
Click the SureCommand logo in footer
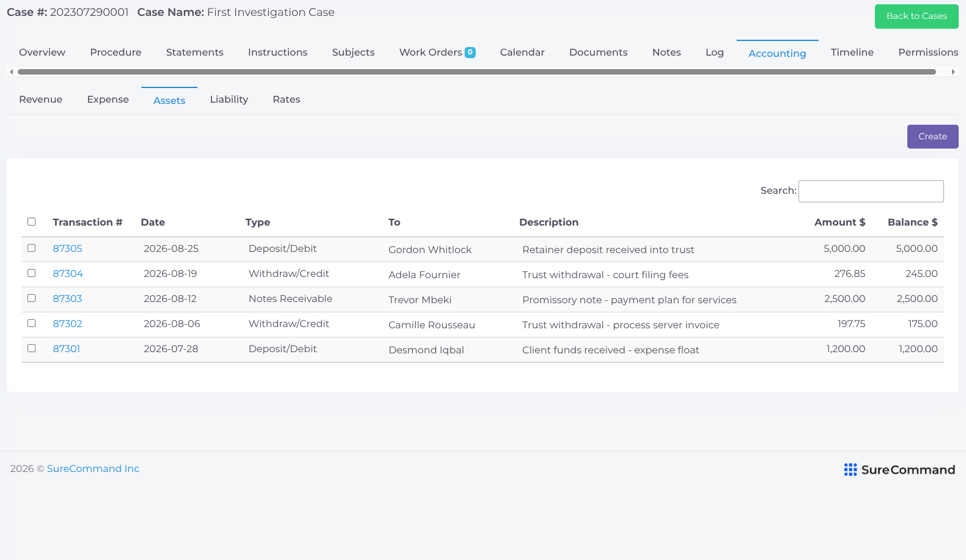(899, 470)
